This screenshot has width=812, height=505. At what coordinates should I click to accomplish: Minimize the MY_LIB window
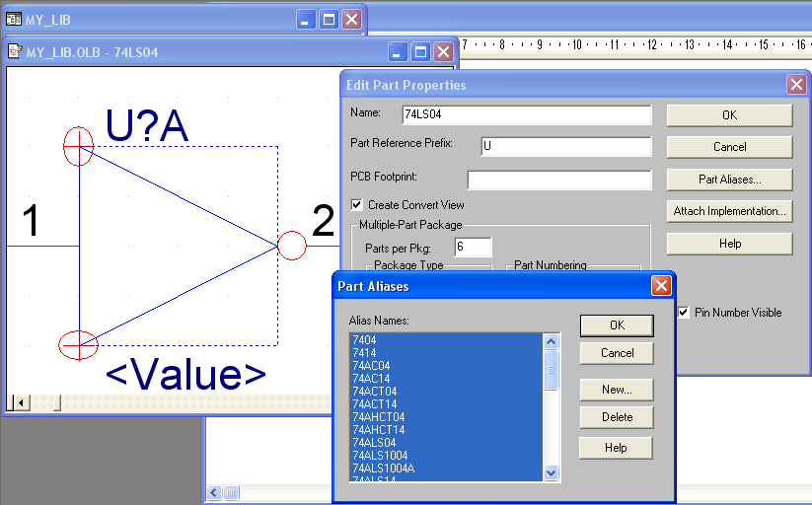[306, 20]
